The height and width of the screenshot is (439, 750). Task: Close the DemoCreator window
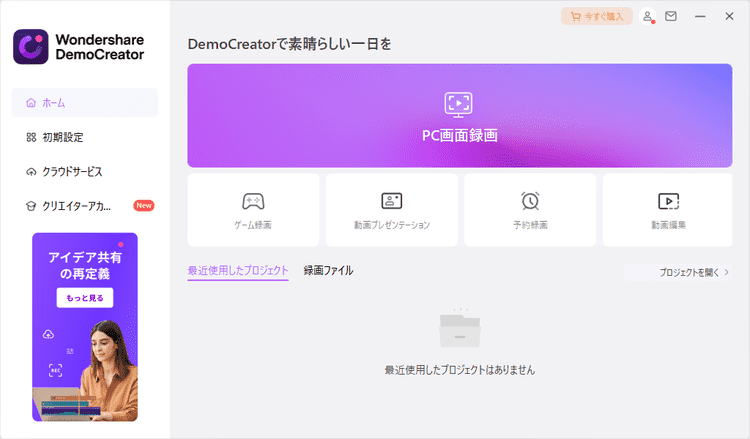tap(729, 16)
